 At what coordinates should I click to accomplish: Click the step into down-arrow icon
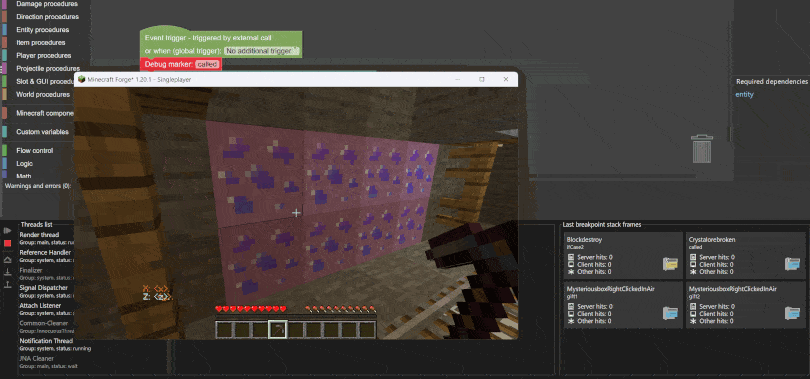point(8,272)
